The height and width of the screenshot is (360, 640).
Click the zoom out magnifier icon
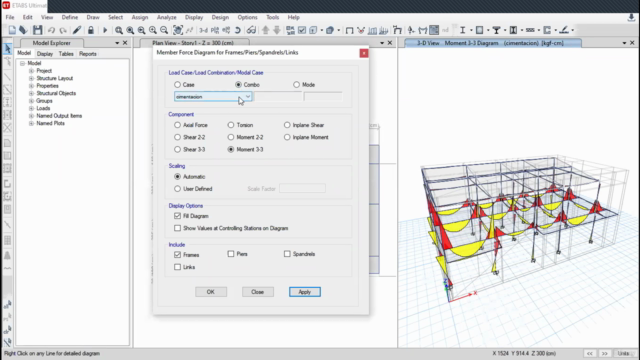(164, 30)
